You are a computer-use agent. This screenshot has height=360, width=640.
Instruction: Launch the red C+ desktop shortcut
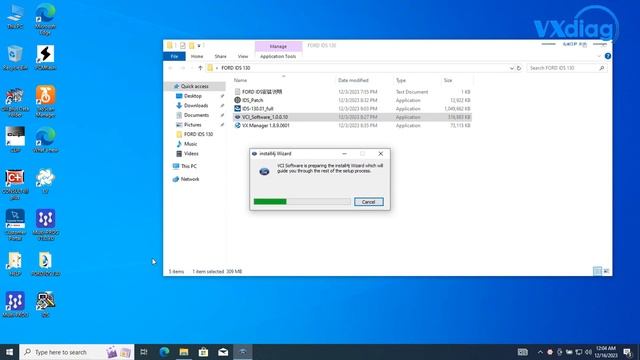pyautogui.click(x=15, y=184)
